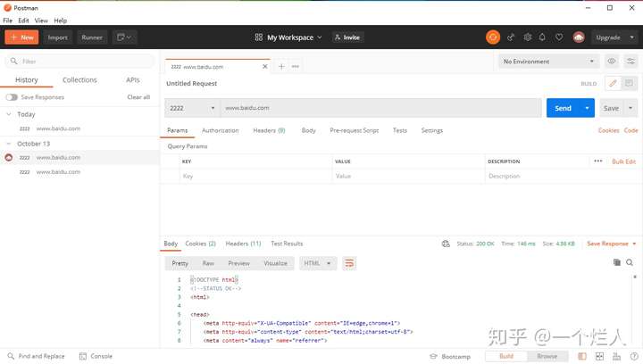Open the help question mark icon
This screenshot has width=643, height=364.
(634, 356)
